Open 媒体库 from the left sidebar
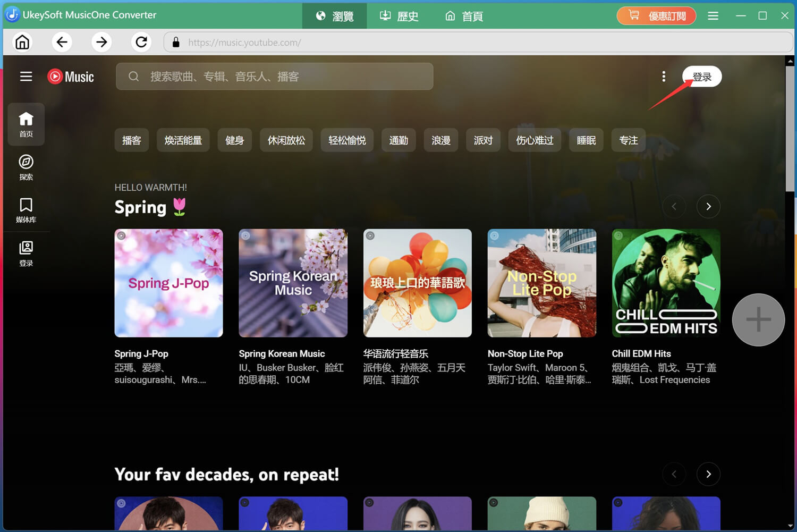 (x=26, y=209)
